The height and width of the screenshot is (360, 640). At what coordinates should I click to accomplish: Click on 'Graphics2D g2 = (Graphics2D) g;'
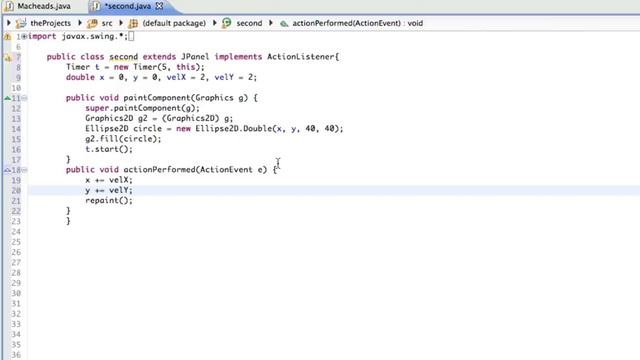pos(159,118)
